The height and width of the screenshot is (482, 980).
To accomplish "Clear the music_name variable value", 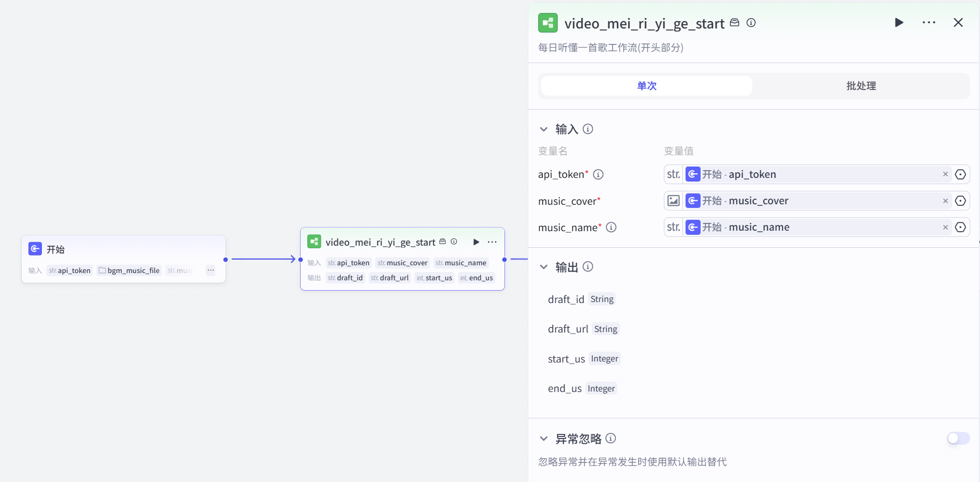I will 945,227.
